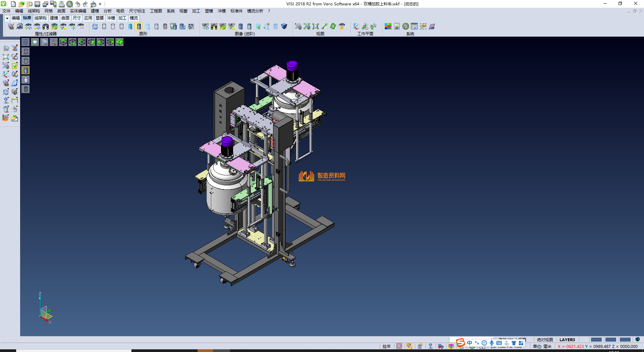Click the wrench system settings icon
The image size is (644, 352).
406,27
